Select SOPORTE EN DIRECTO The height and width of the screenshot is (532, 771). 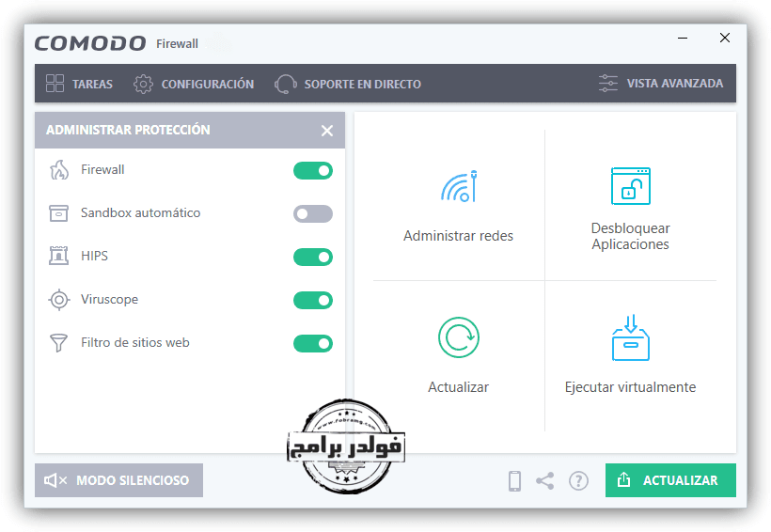point(362,84)
